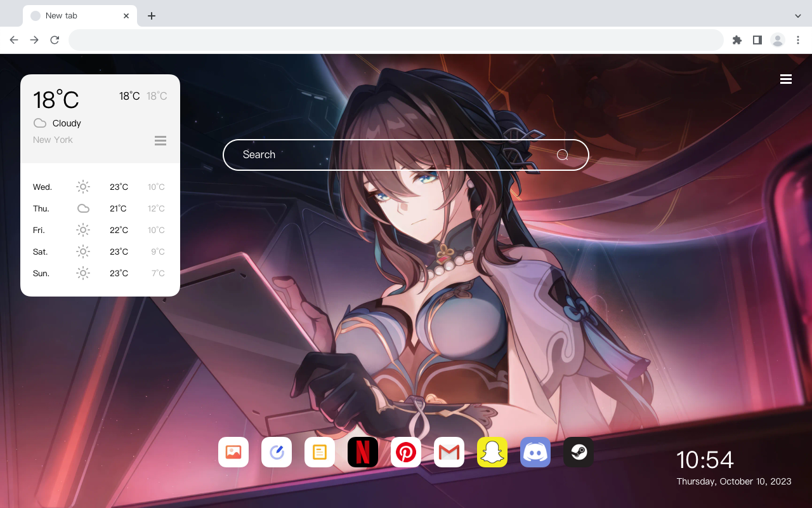This screenshot has height=508, width=812.
Task: Open the Steam shortcut
Action: pos(579,452)
